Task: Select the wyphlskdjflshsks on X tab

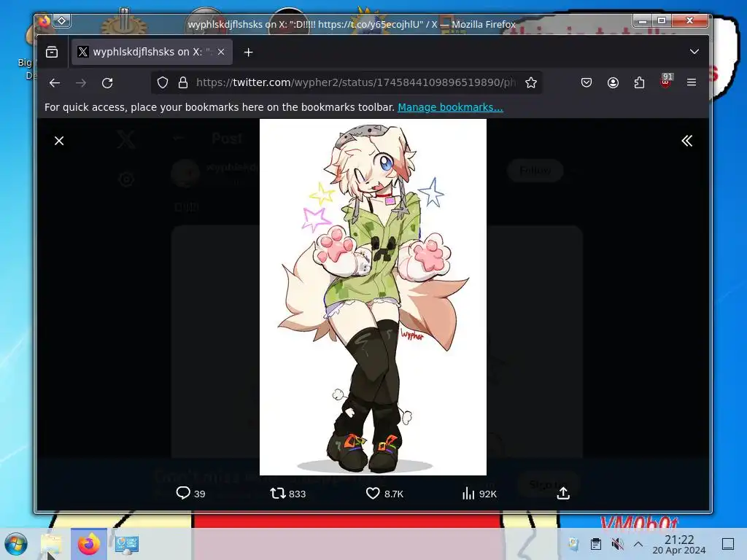Action: tap(152, 52)
